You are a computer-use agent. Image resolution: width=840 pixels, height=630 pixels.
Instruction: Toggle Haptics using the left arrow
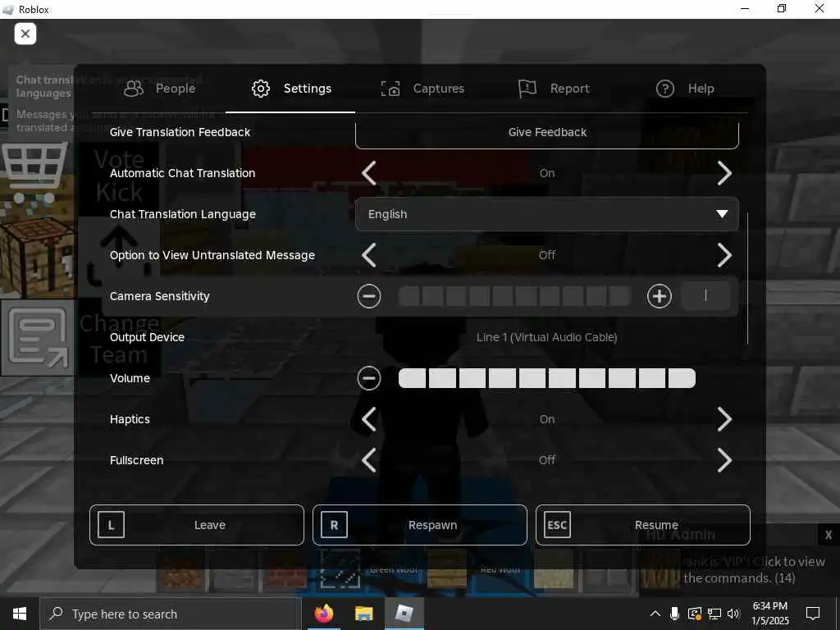pyautogui.click(x=369, y=419)
